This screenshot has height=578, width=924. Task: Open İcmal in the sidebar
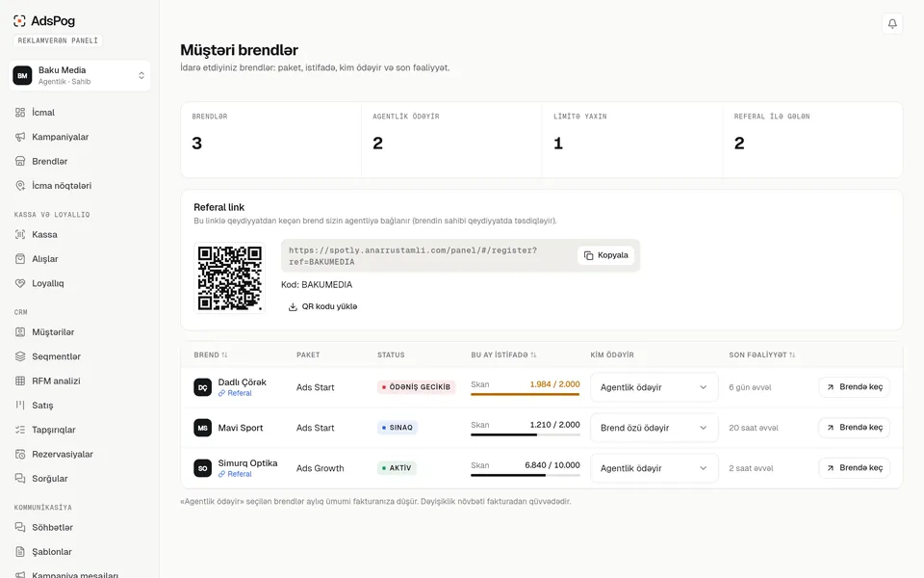click(x=80, y=112)
